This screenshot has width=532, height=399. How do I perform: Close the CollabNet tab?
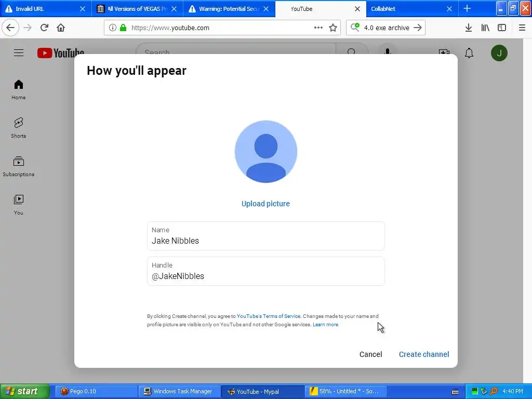tap(449, 9)
